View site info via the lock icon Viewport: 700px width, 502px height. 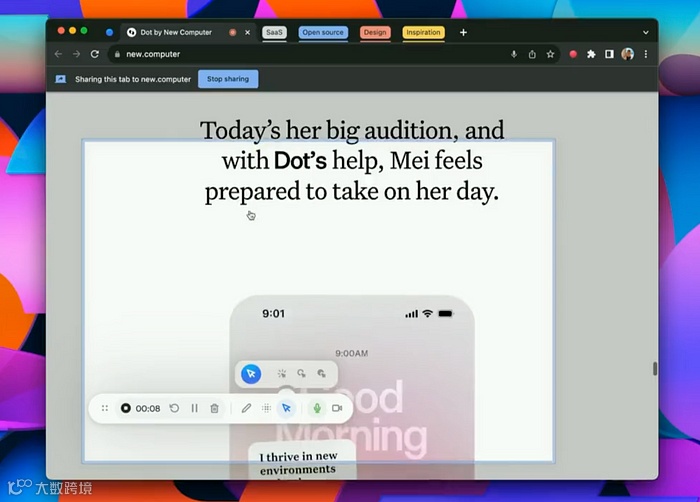click(x=117, y=54)
